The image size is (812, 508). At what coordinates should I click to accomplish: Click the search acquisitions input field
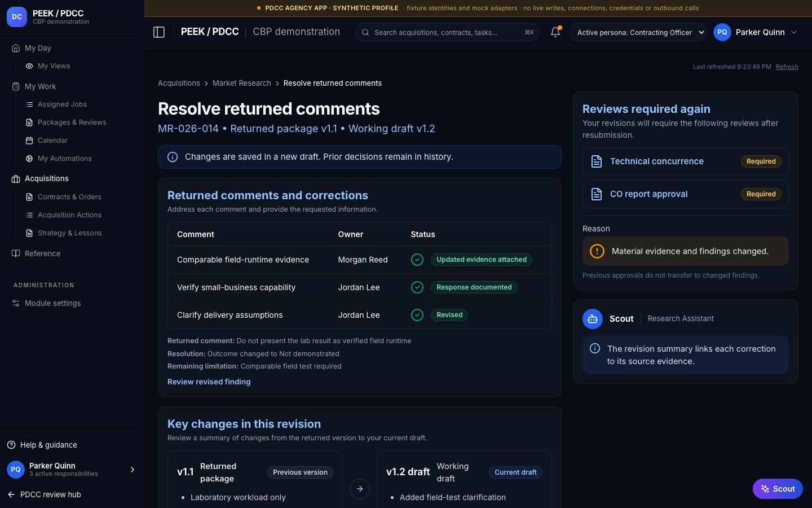click(x=447, y=32)
